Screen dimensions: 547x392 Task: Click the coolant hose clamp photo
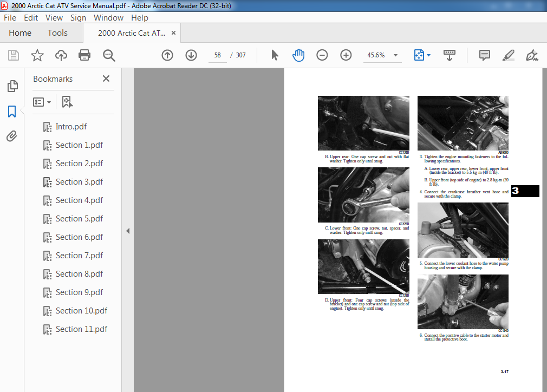click(x=463, y=302)
